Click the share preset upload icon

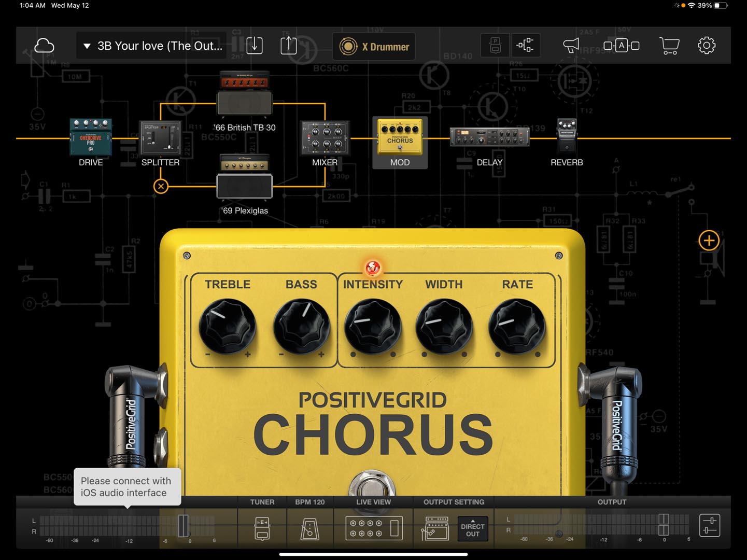pos(289,46)
